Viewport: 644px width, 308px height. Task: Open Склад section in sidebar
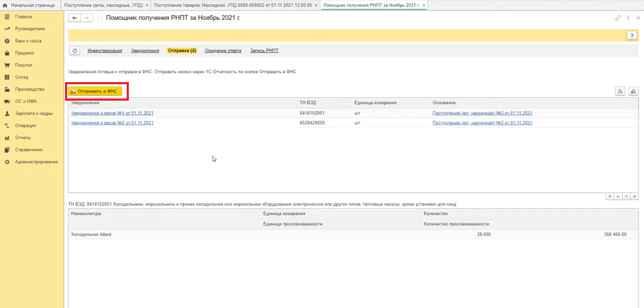22,77
